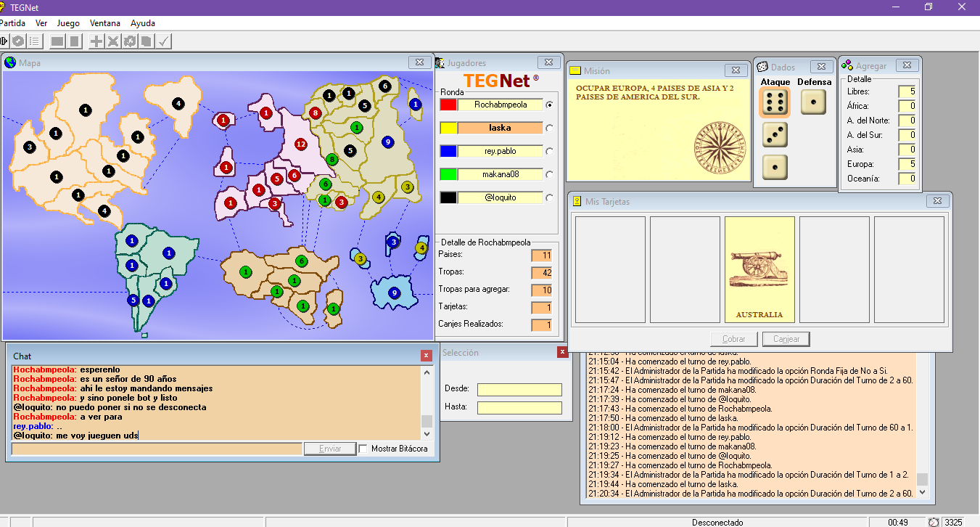Open the Ver menu
Image resolution: width=980 pixels, height=527 pixels.
coord(41,23)
